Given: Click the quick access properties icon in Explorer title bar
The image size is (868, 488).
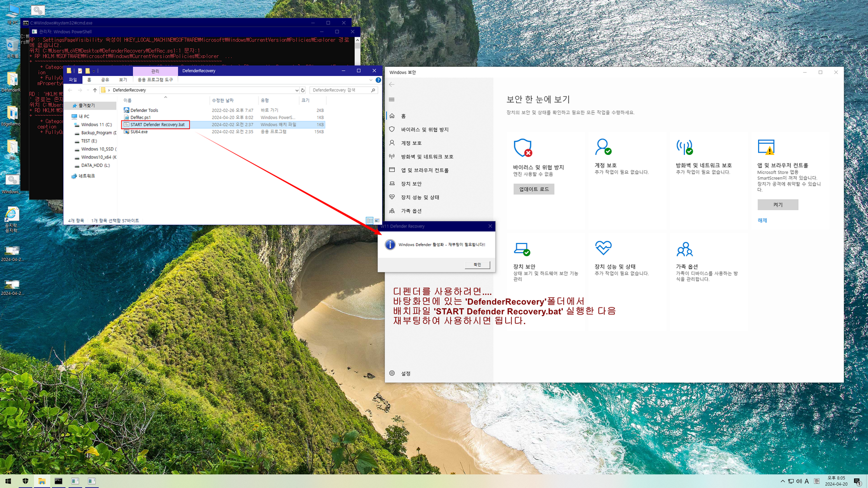Looking at the screenshot, I should click(x=80, y=71).
